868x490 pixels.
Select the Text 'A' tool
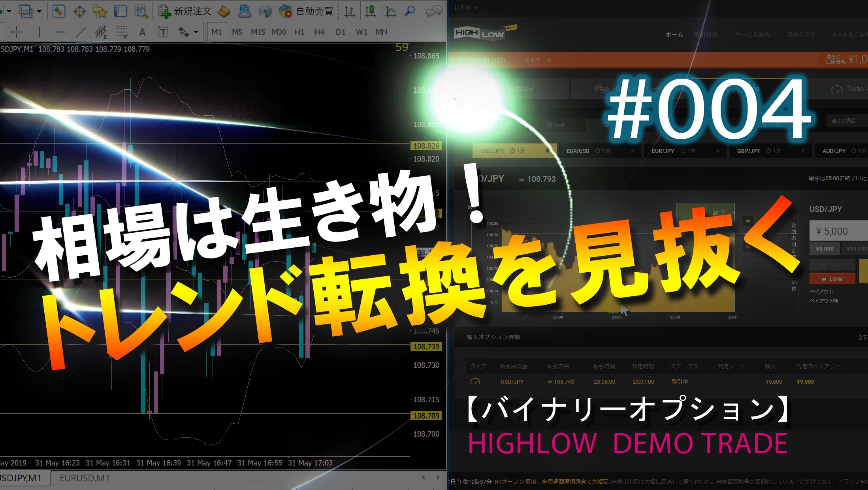pos(142,32)
